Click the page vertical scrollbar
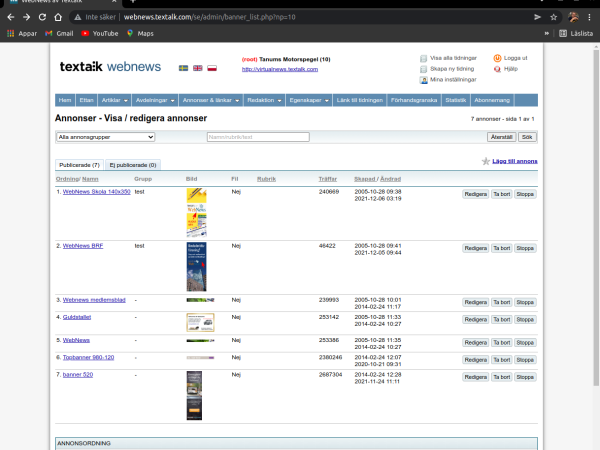 [596, 218]
